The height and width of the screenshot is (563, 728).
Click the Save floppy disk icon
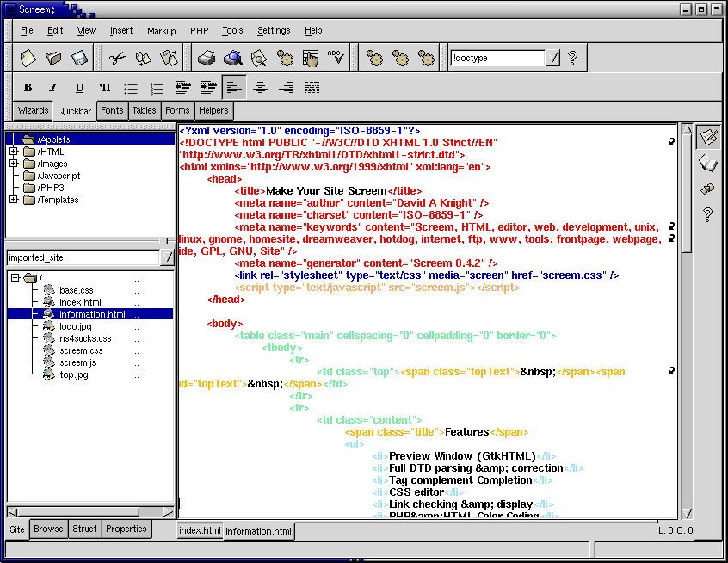tap(79, 58)
